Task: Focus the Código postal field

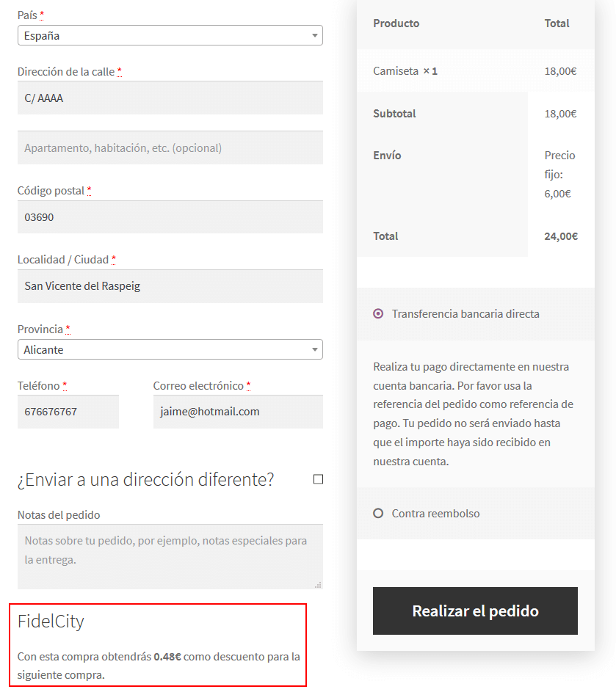Action: click(170, 217)
